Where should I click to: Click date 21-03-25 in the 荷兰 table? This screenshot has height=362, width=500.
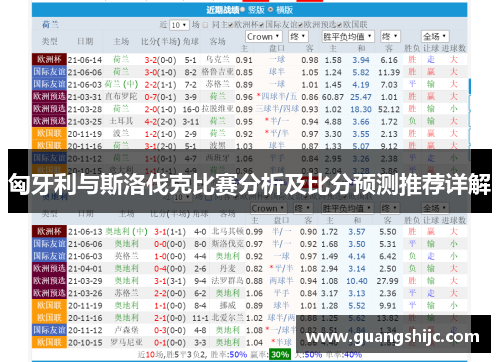click(85, 122)
